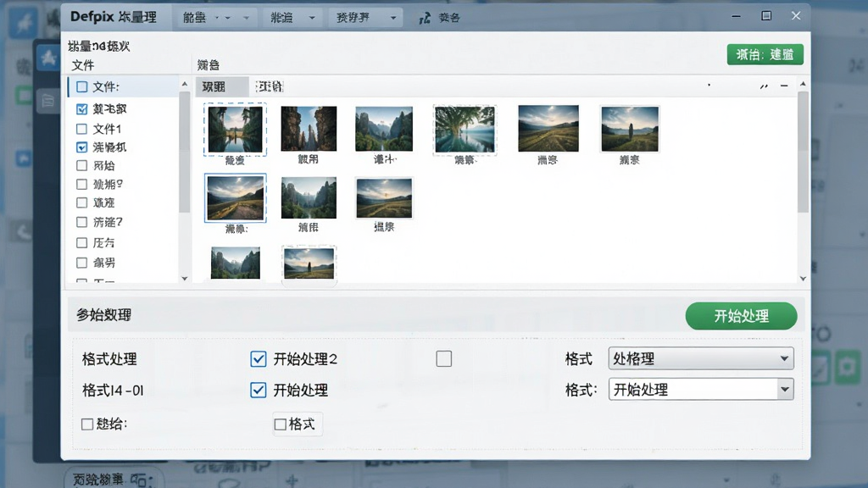Click the thumbnail pane scroll-down arrow
The image size is (868, 488).
coord(803,278)
